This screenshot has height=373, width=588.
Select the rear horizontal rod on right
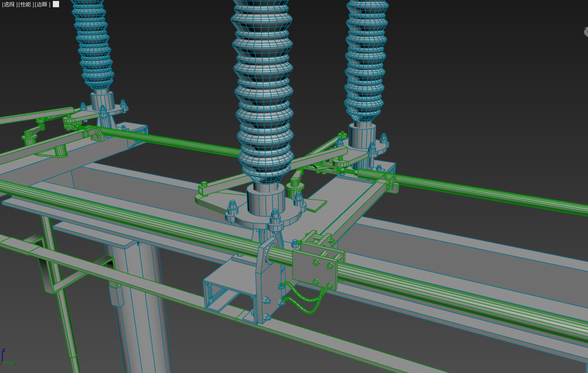(x=480, y=193)
